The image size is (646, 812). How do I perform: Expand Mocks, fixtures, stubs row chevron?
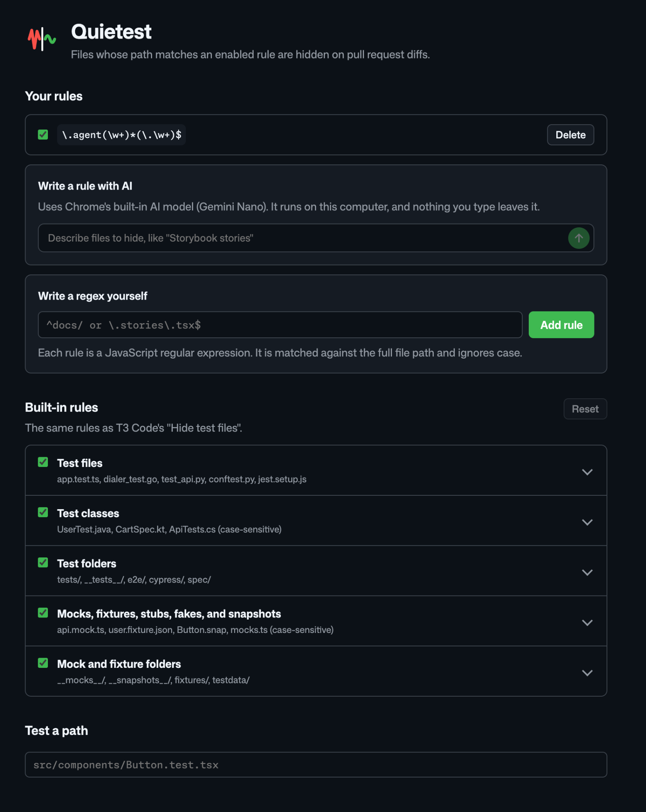587,623
